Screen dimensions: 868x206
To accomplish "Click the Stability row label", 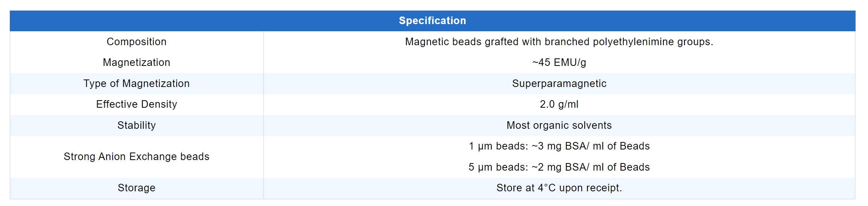I will 136,125.
